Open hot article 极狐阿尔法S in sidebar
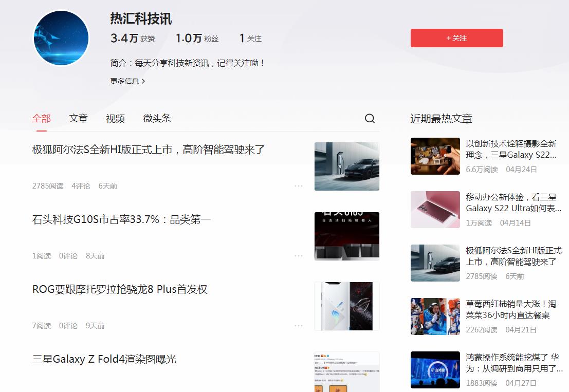569x392 pixels. pos(513,256)
